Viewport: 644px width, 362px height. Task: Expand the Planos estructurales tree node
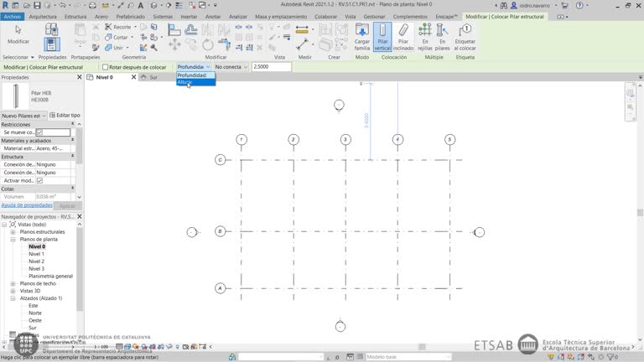pos(14,232)
